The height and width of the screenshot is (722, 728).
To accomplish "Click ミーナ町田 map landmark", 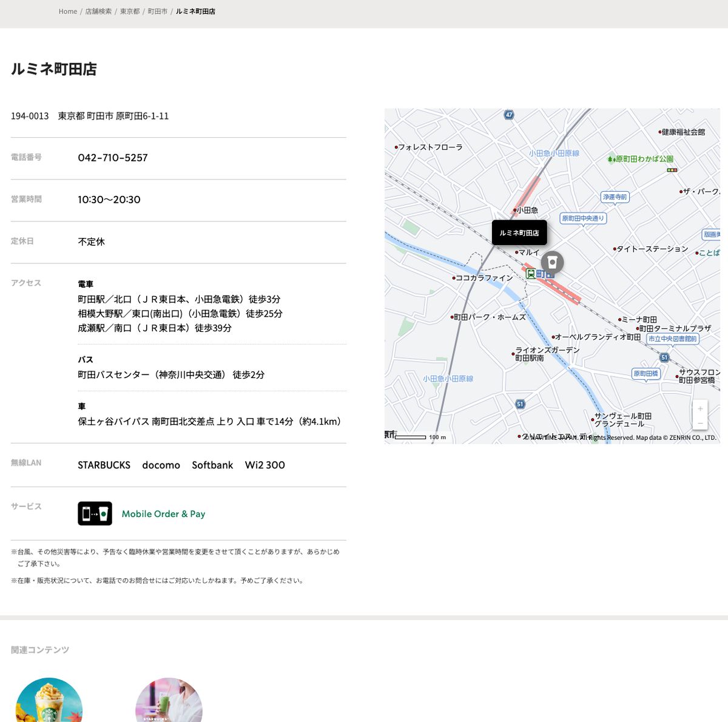I will (638, 320).
